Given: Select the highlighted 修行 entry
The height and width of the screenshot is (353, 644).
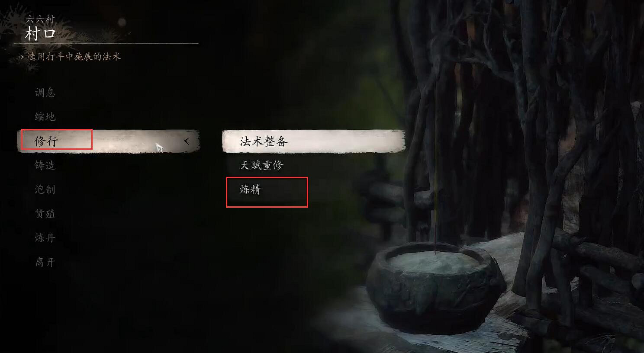Looking at the screenshot, I should pos(108,141).
